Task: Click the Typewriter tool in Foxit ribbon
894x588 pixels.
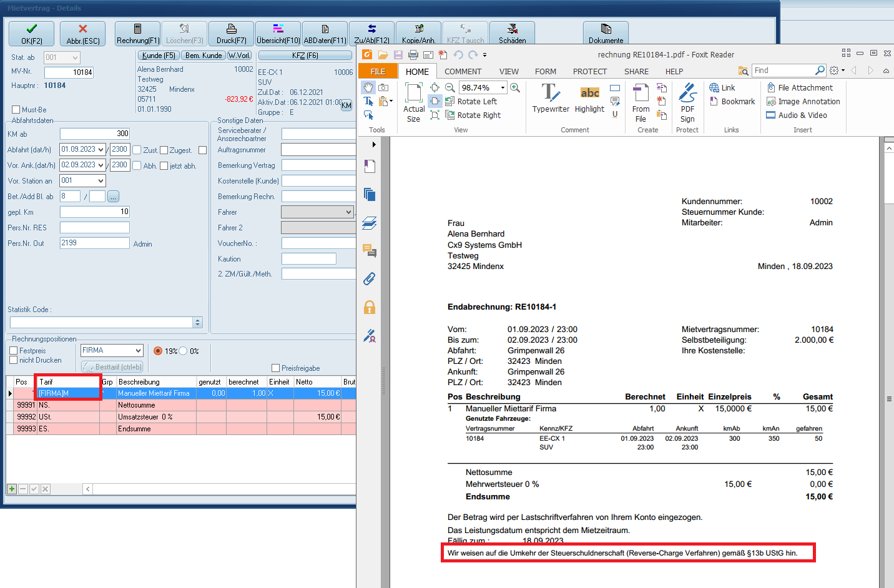Action: pyautogui.click(x=550, y=98)
